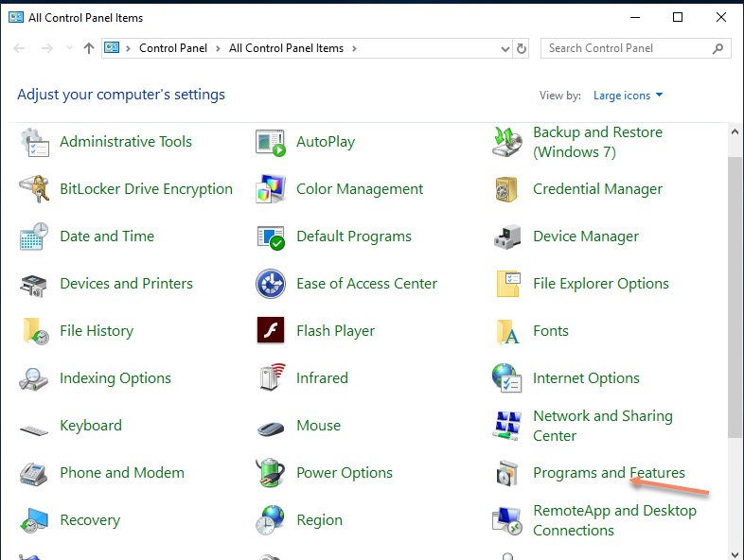Expand the chevron before the Control Panel breadcrumb
Screen dimensions: 744x560
[128, 48]
